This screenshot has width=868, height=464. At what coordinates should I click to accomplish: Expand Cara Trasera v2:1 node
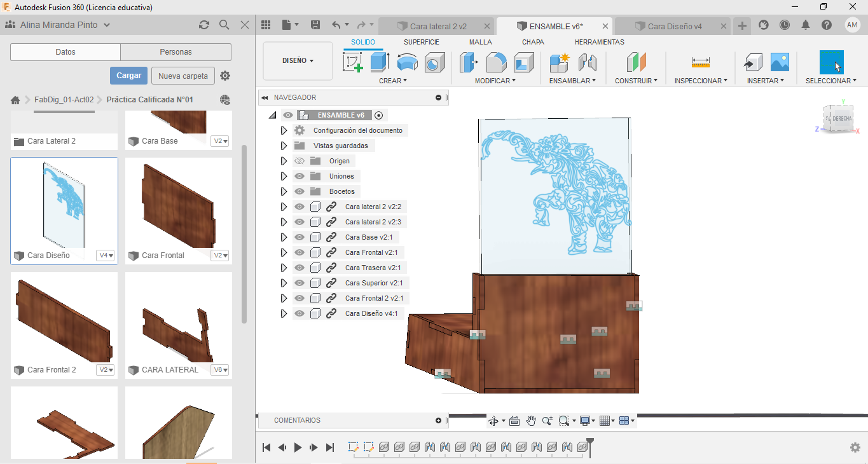coord(284,268)
